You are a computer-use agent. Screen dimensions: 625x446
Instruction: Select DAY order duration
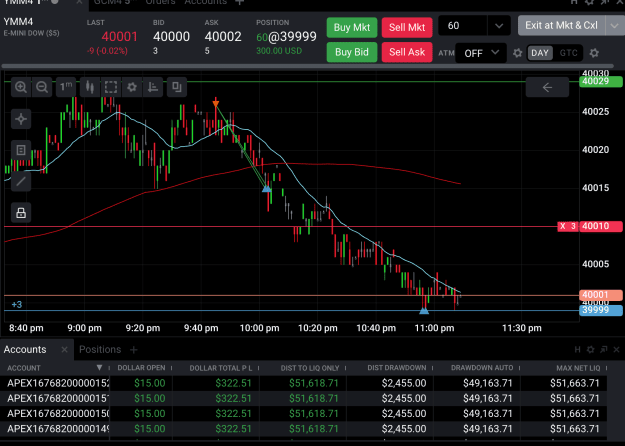point(540,53)
